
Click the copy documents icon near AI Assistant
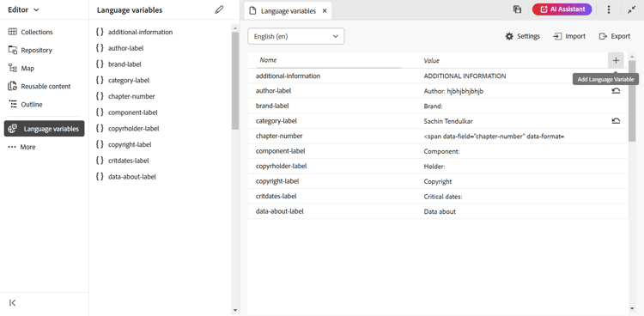coord(518,9)
